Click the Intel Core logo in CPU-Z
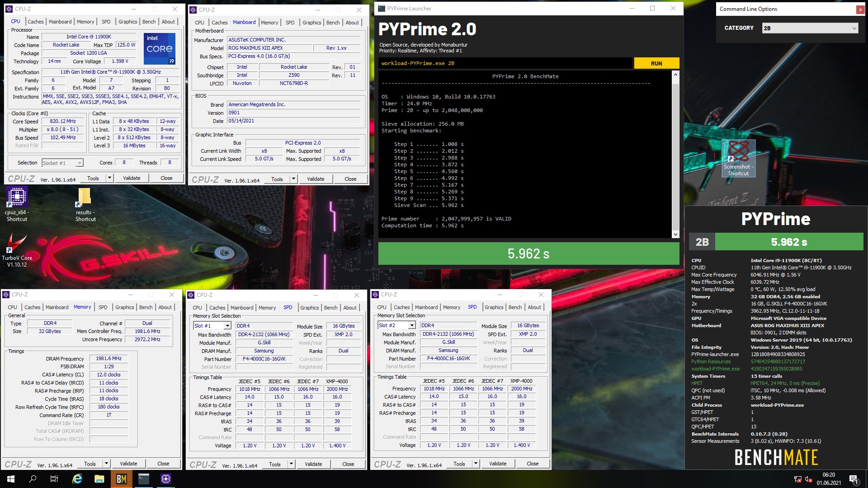Screen dimensions: 868x488 (x=160, y=49)
